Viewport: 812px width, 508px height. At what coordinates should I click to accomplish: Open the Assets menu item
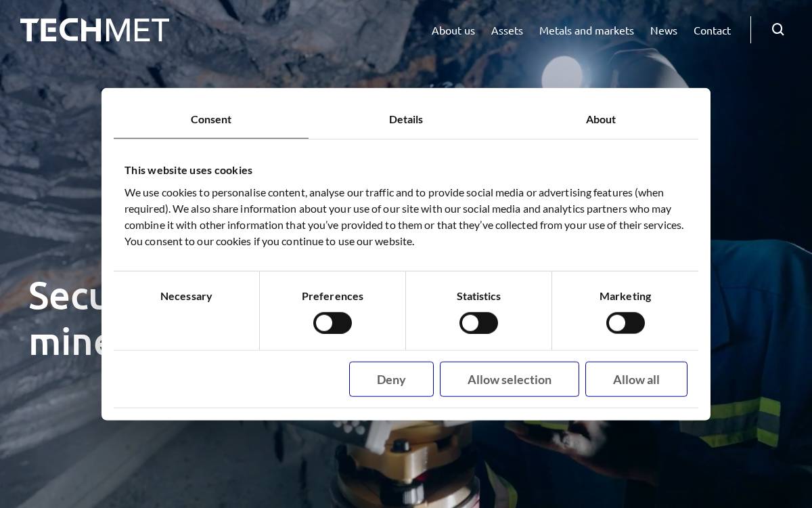[507, 30]
